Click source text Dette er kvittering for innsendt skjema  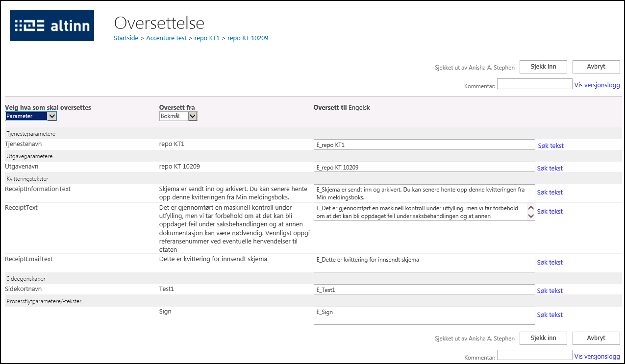pos(213,259)
